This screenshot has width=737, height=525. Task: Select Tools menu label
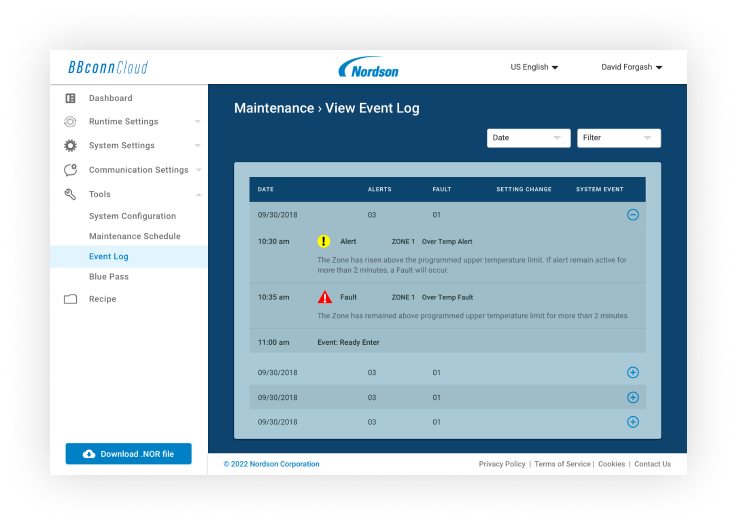click(x=100, y=194)
